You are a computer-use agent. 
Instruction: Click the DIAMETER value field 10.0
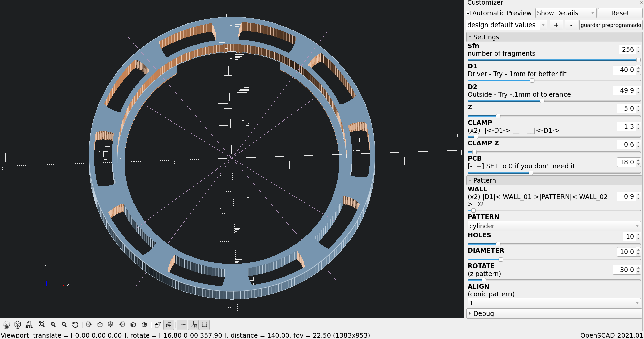click(627, 252)
